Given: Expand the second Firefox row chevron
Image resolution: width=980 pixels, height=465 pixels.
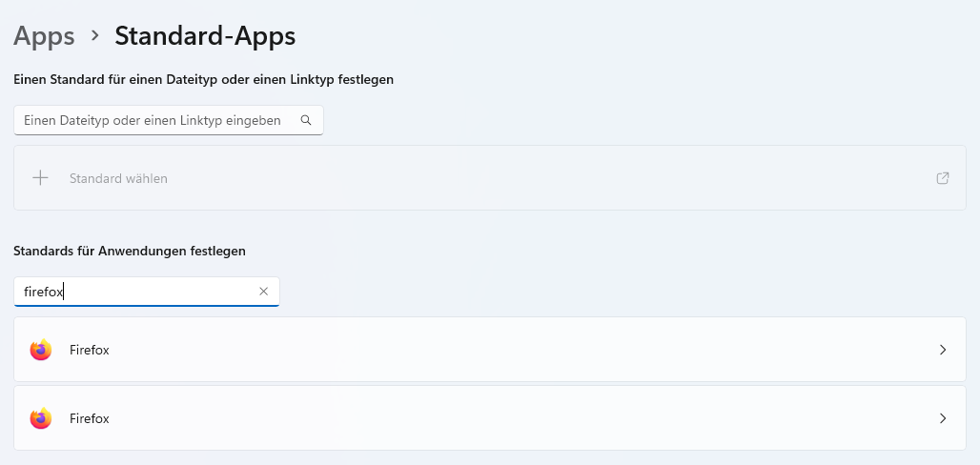Looking at the screenshot, I should [943, 418].
